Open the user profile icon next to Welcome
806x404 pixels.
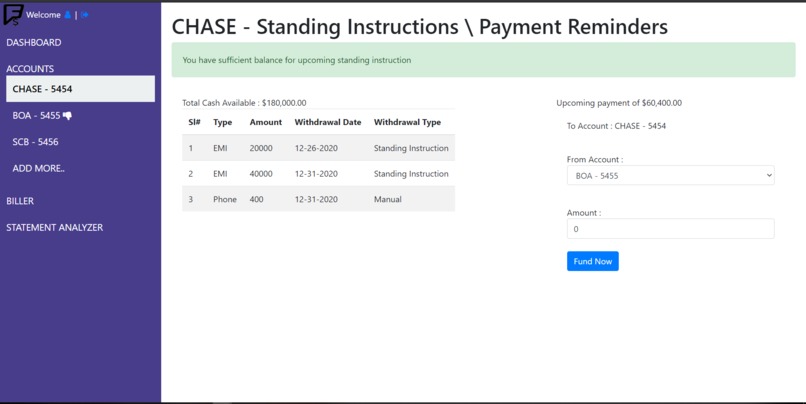(67, 15)
